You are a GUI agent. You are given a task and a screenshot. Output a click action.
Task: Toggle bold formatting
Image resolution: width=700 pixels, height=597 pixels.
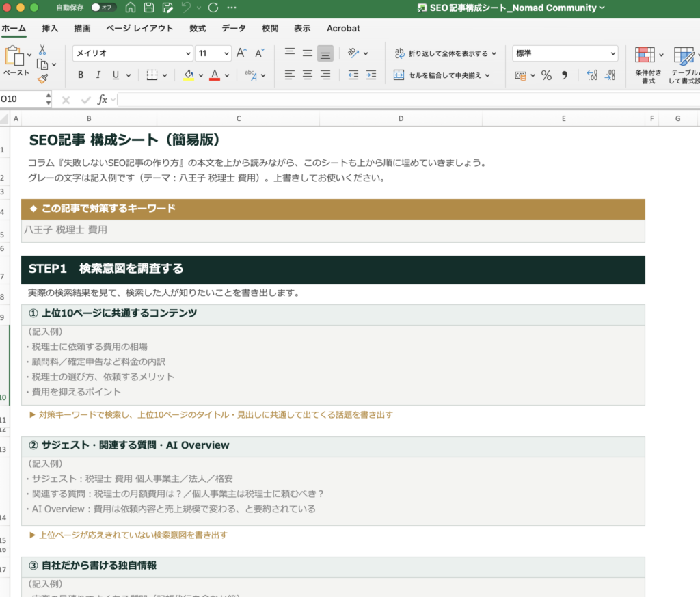click(81, 75)
